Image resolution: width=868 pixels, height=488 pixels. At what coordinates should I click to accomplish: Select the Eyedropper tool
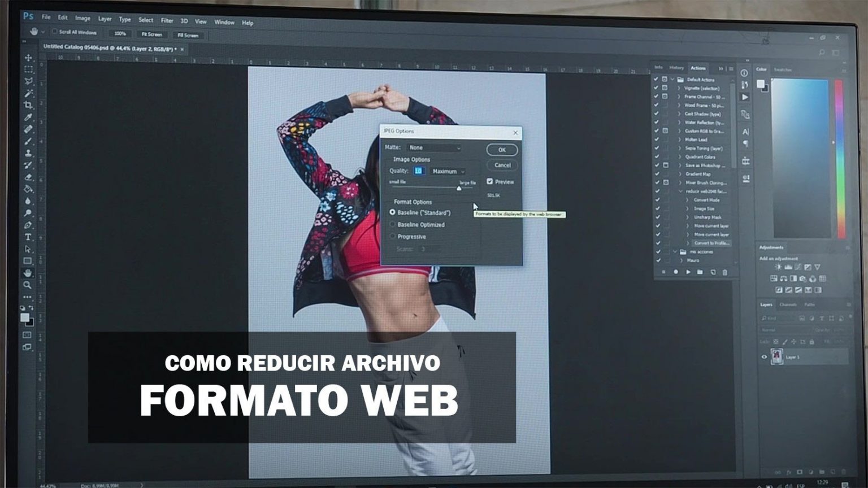28,117
